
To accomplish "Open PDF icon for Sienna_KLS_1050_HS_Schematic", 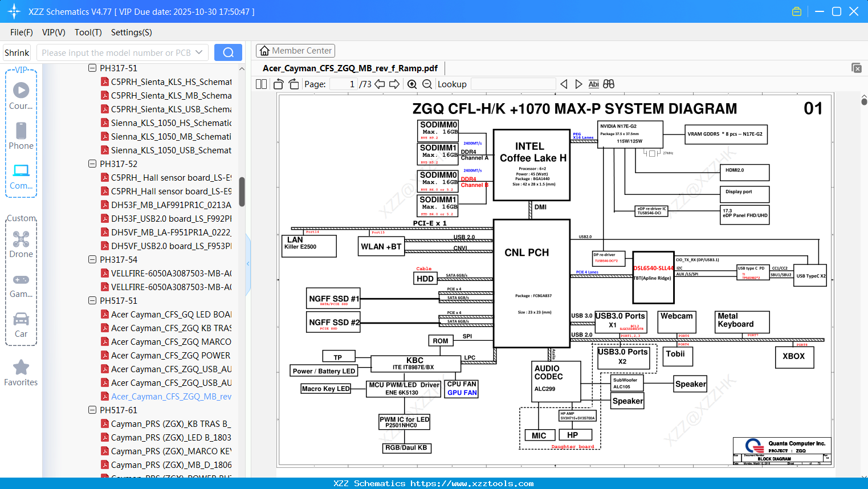I will tap(105, 123).
